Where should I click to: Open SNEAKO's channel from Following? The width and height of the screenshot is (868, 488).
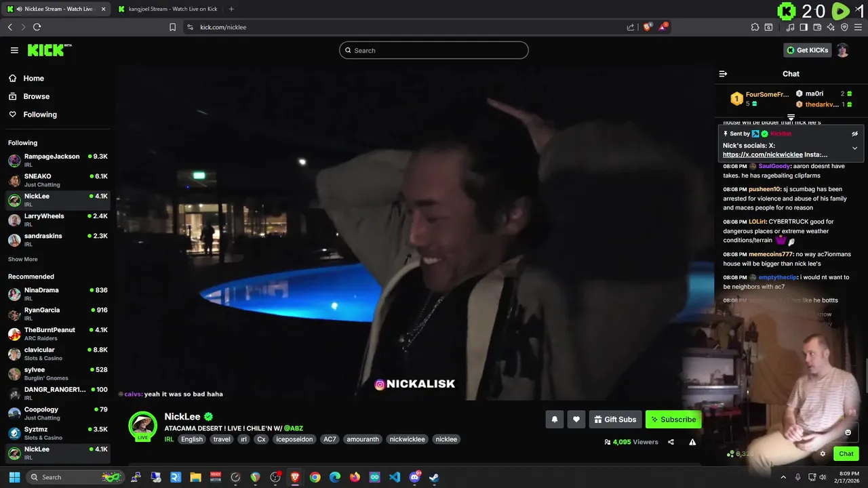pyautogui.click(x=58, y=180)
